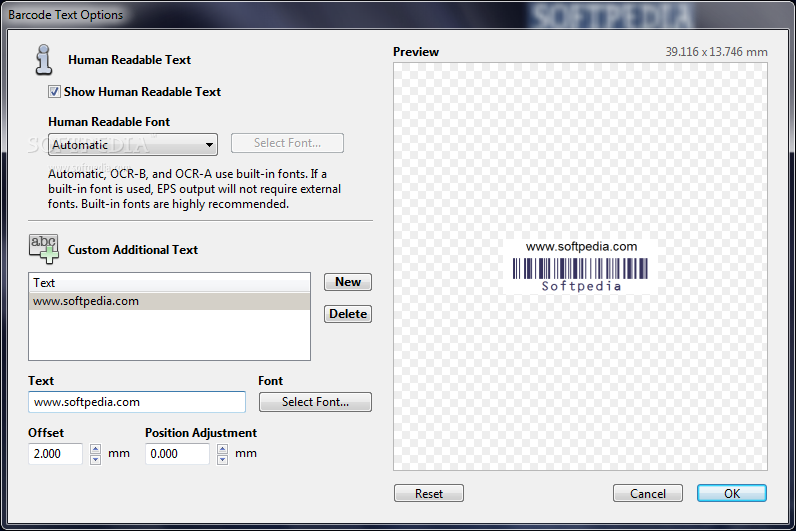The image size is (796, 531).
Task: Confirm with the OK button
Action: 732,493
